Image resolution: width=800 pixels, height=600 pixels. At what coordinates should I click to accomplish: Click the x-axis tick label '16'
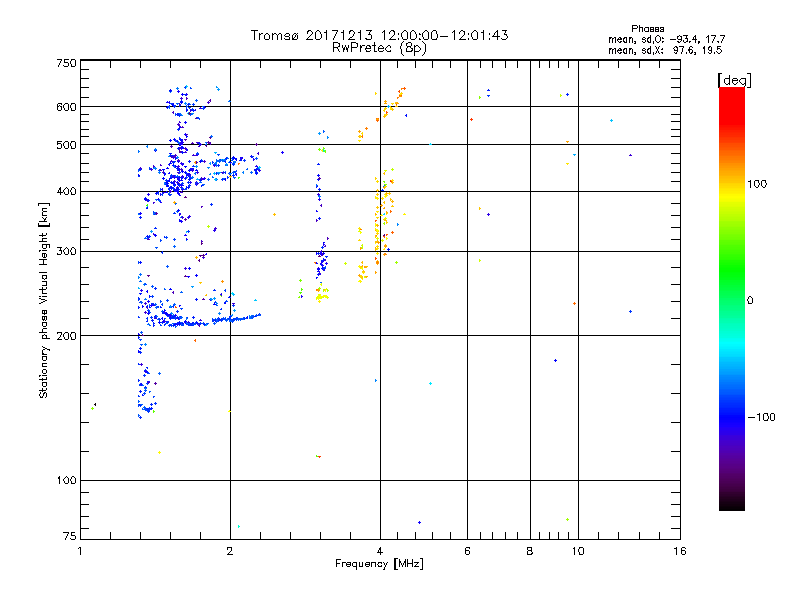pos(680,551)
